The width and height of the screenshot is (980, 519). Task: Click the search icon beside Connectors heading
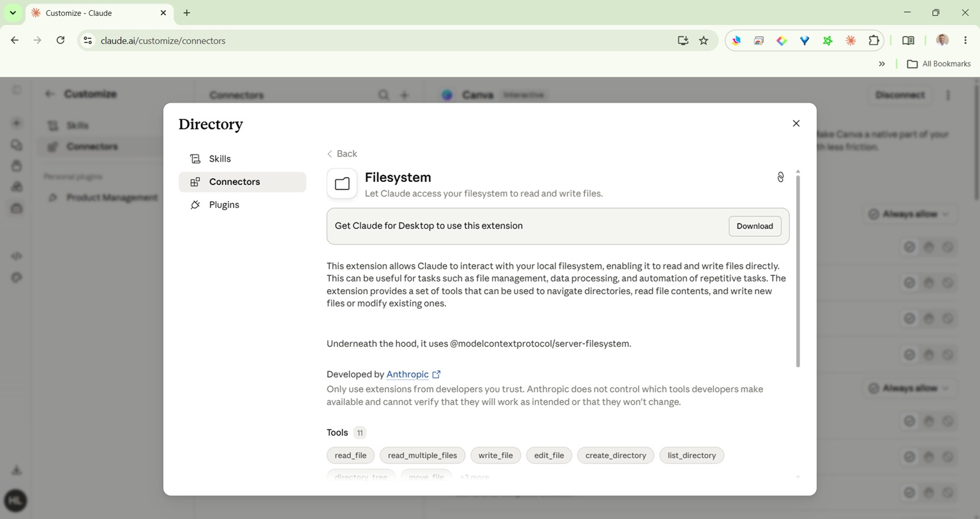pyautogui.click(x=383, y=95)
